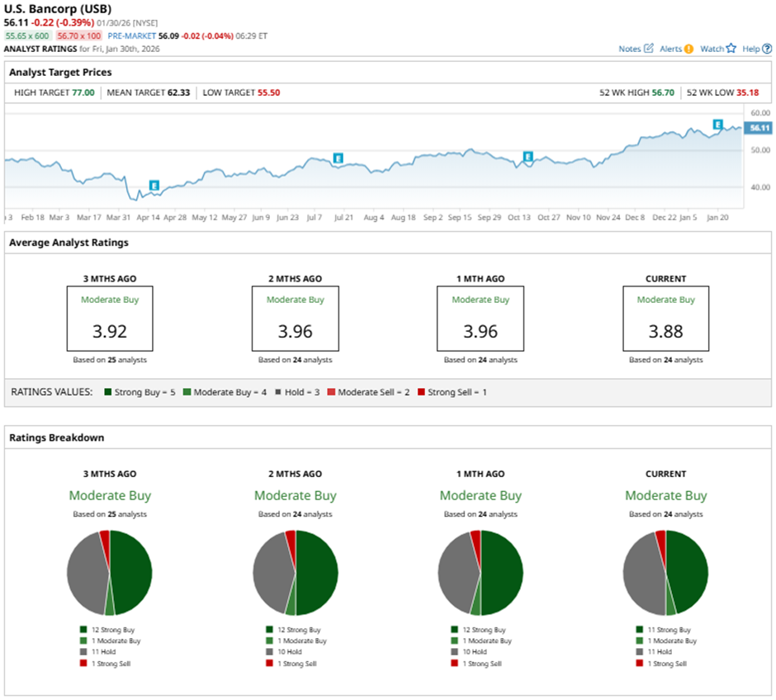The image size is (776, 700).
Task: Click the earnings marker near Jan 20
Action: [717, 125]
